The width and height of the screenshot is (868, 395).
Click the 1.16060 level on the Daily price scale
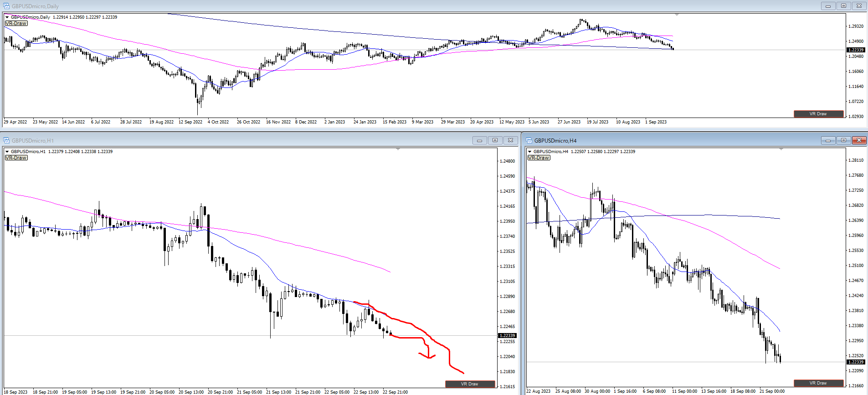coord(856,72)
